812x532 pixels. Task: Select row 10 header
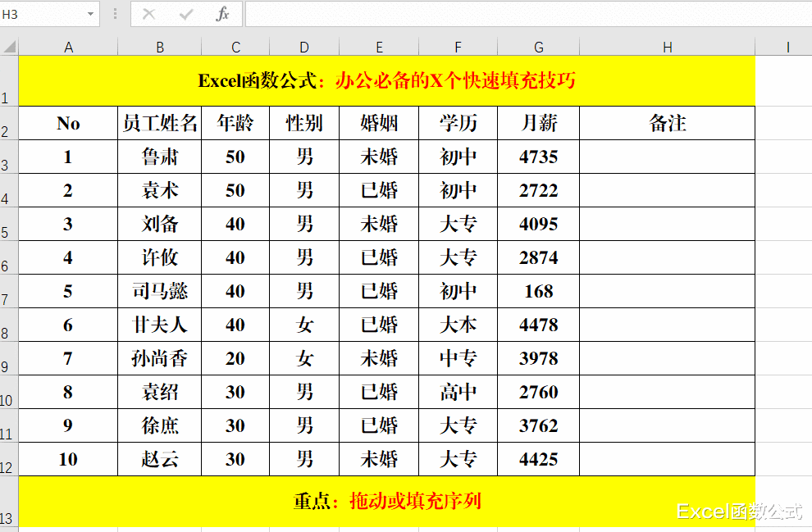click(x=9, y=393)
